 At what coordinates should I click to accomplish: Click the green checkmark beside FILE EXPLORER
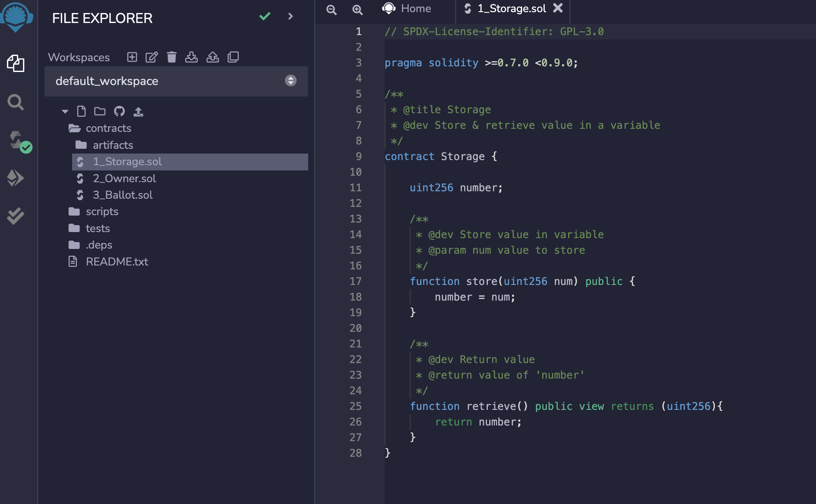click(265, 16)
